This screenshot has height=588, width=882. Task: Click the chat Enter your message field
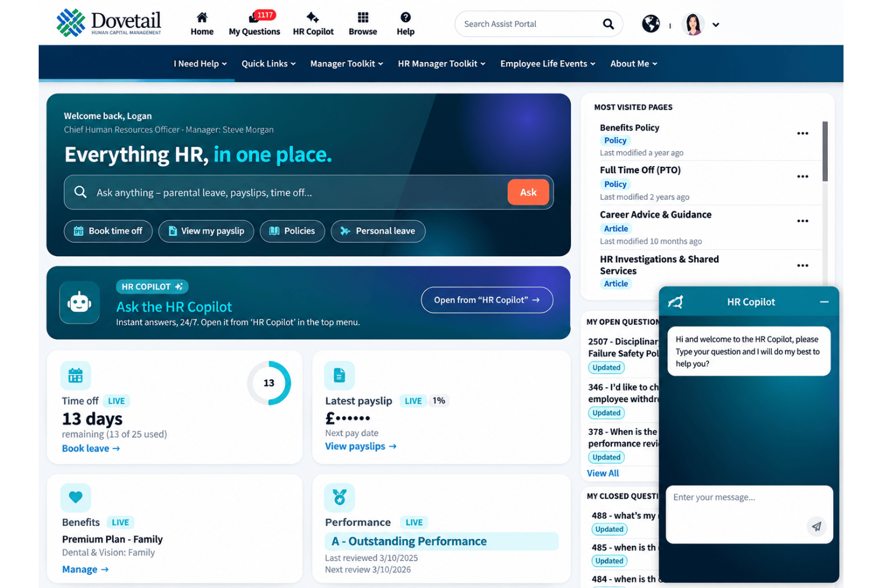[749, 514]
